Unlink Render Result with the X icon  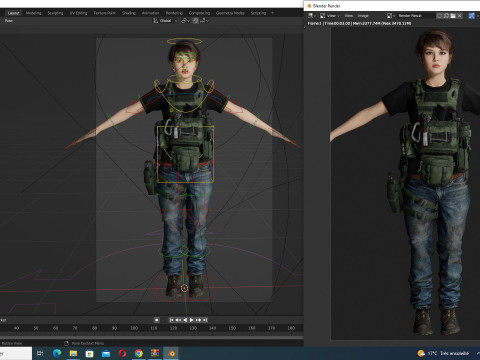pos(460,16)
